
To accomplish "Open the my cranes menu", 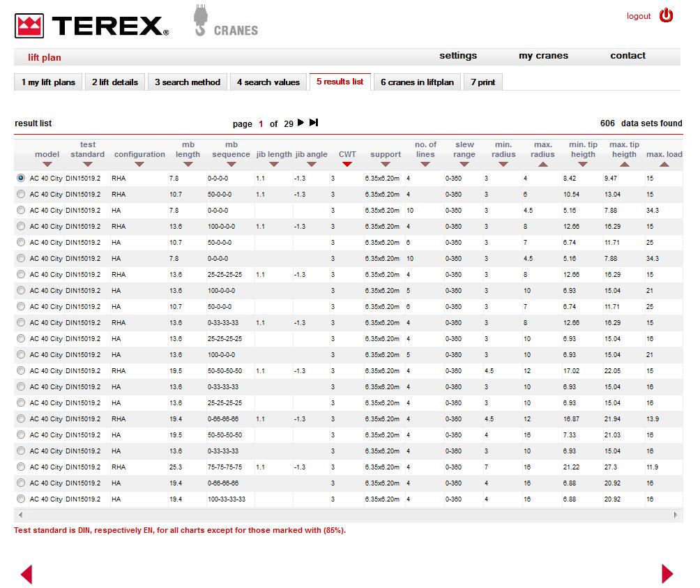I will [x=543, y=55].
